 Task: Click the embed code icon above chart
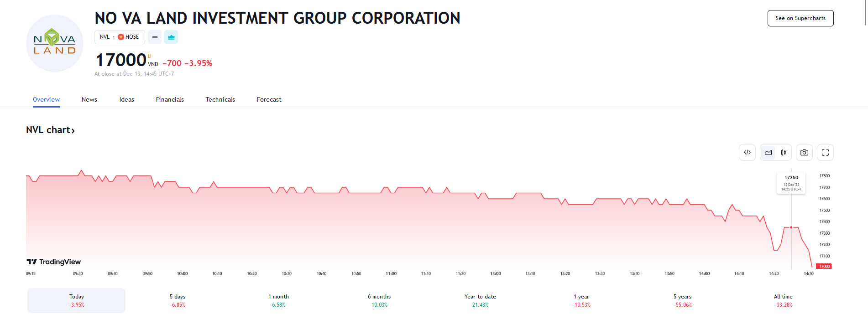coord(747,153)
